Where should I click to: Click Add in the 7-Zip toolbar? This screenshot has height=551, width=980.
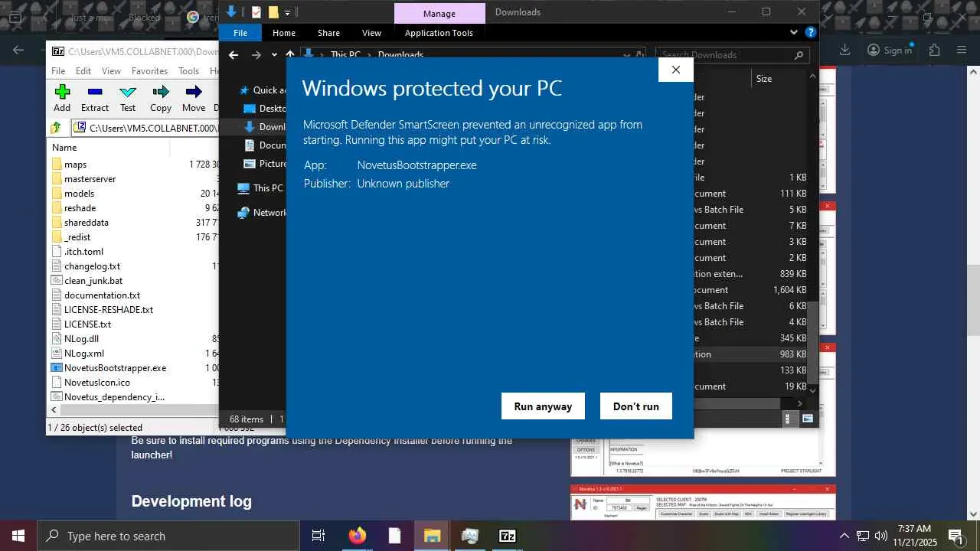coord(62,99)
